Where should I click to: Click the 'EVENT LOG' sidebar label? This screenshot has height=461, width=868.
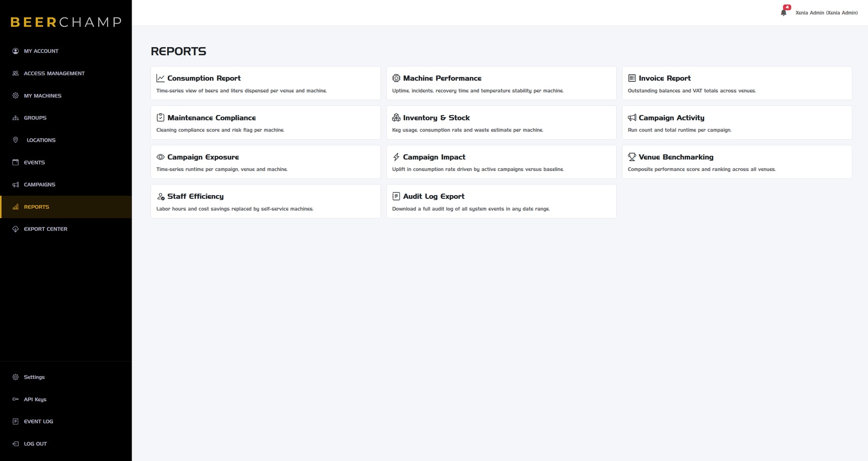[39, 421]
